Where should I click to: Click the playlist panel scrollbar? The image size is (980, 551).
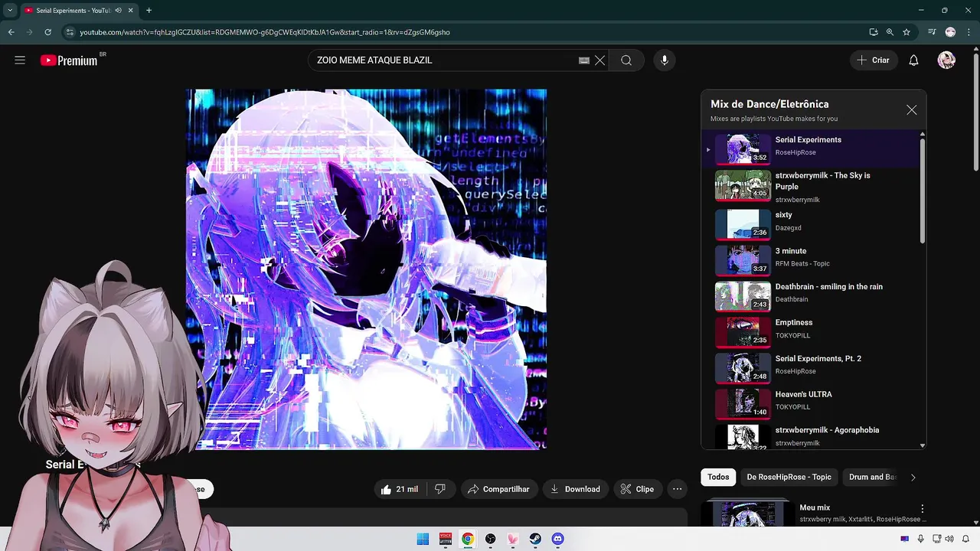[922, 191]
